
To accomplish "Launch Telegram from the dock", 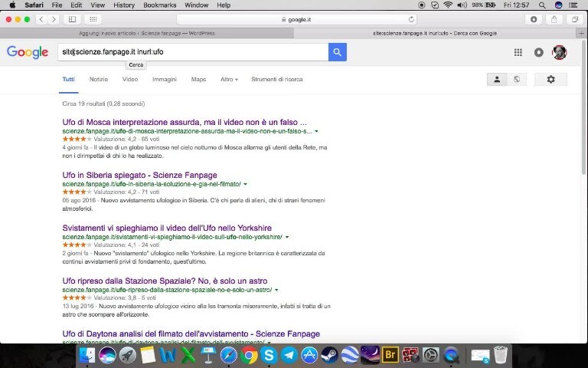I will pyautogui.click(x=289, y=355).
